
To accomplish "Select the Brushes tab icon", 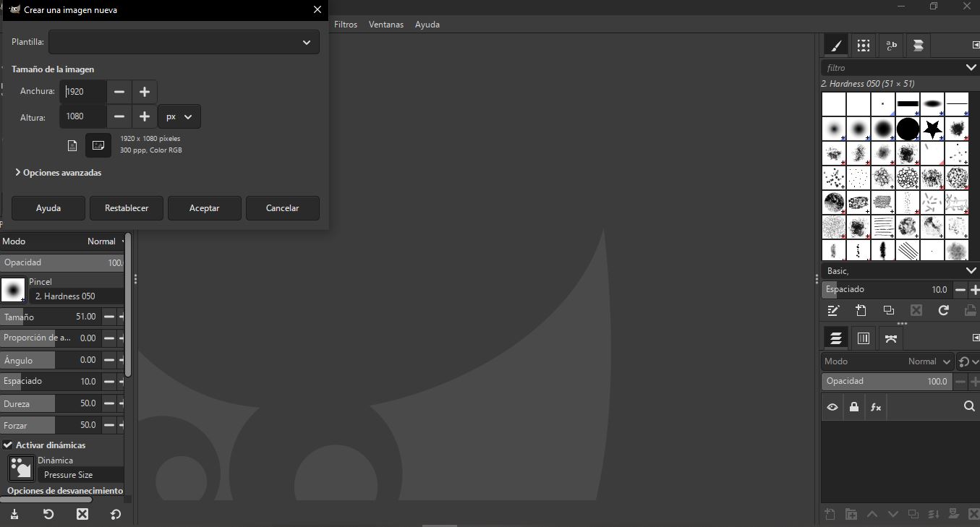I will (835, 46).
